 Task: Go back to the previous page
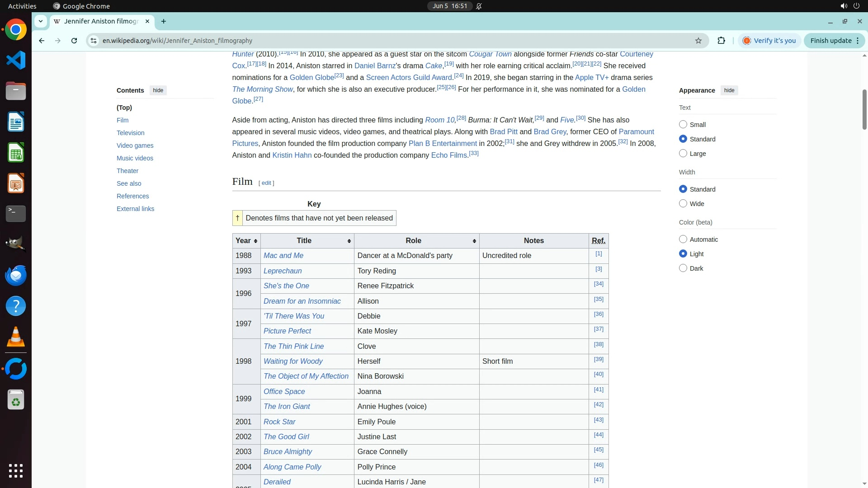42,41
